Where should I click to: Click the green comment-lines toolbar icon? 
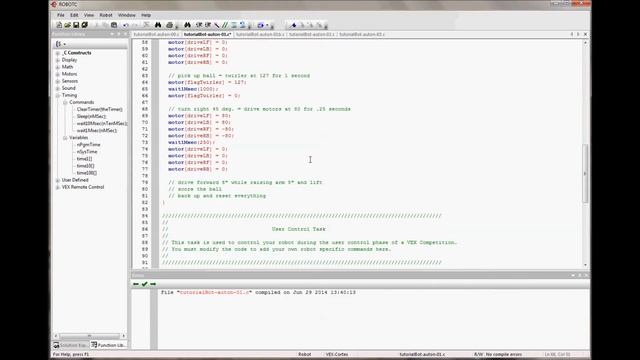point(225,25)
